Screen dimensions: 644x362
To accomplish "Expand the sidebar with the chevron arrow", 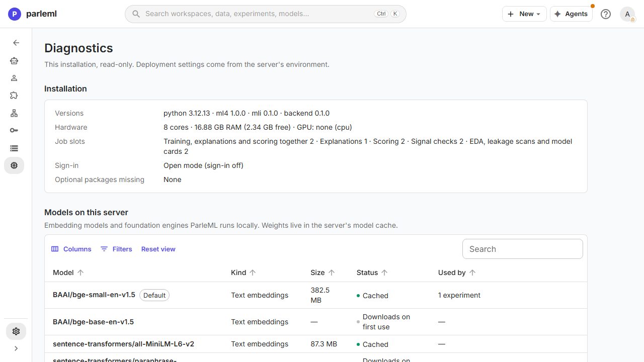I will 16,348.
